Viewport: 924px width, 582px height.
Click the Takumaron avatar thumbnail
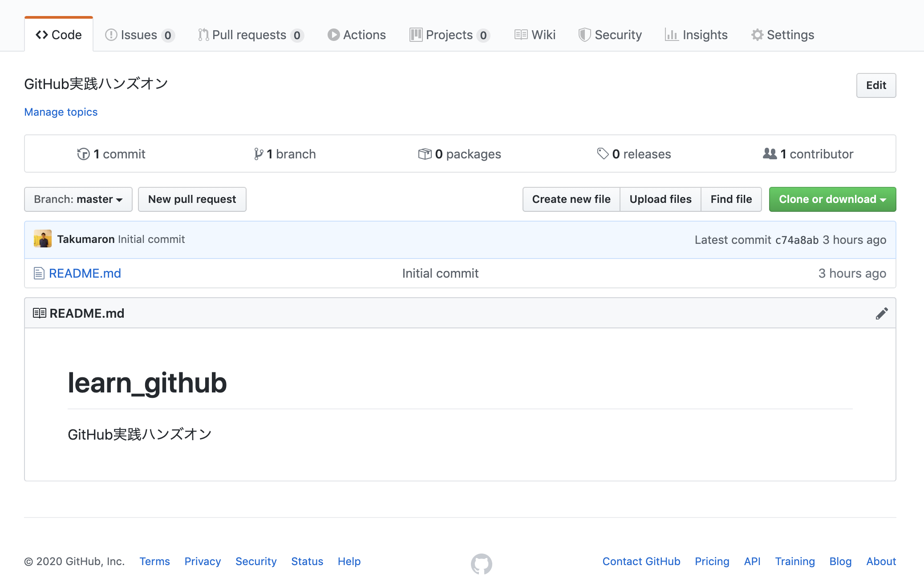click(43, 239)
